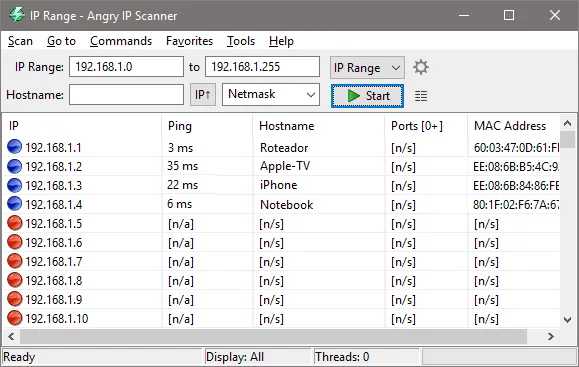
Task: Click the IP↑ use hostname button
Action: (203, 95)
